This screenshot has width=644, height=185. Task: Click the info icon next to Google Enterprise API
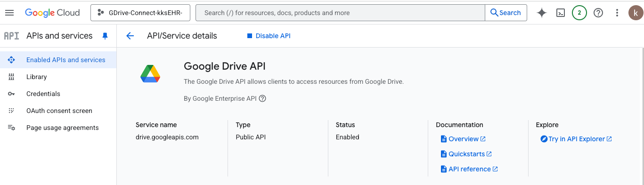(x=262, y=98)
